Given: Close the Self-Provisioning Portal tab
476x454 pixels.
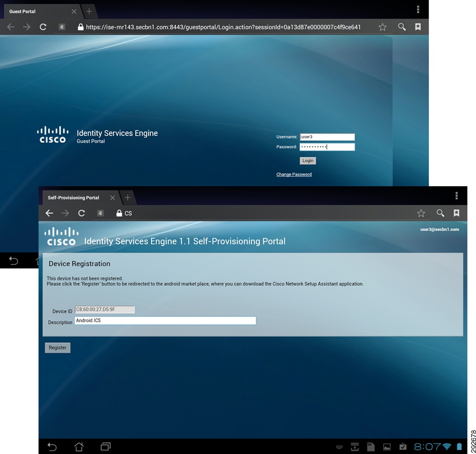Looking at the screenshot, I should click(112, 198).
